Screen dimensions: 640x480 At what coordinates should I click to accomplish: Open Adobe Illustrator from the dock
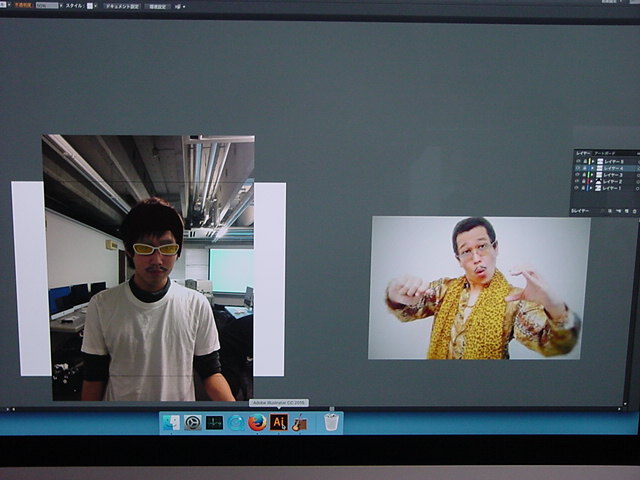tap(279, 423)
